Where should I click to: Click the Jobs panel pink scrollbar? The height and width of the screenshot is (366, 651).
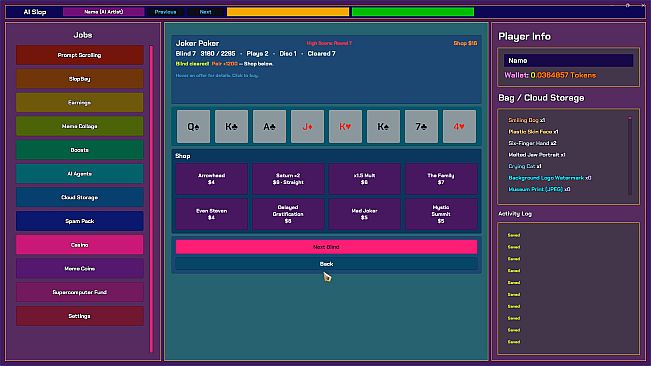click(x=152, y=198)
